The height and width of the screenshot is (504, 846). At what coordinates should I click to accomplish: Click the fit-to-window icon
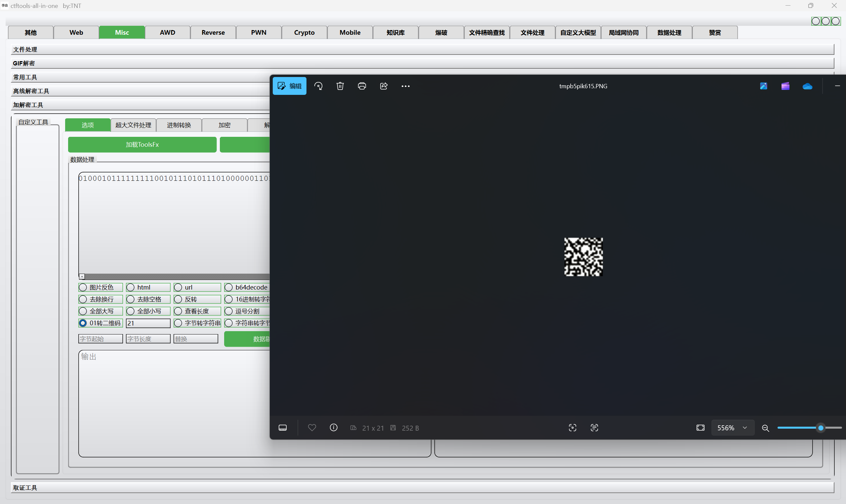pos(701,428)
